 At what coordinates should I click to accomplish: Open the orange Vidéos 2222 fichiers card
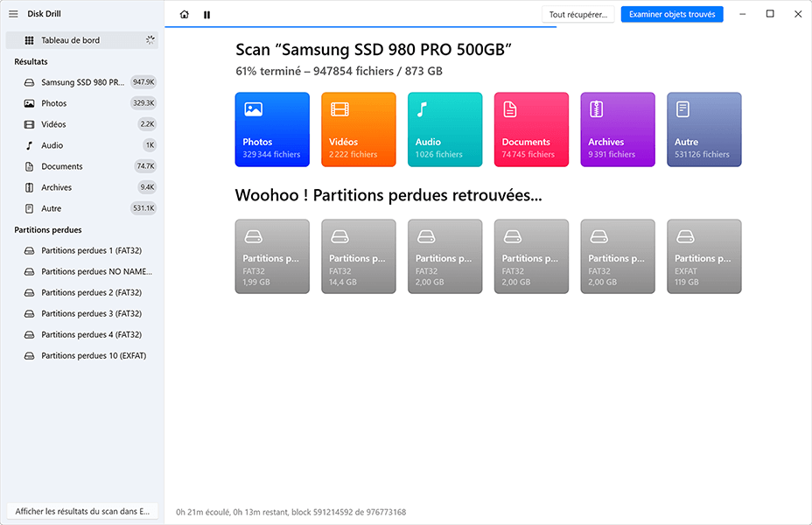pos(359,129)
